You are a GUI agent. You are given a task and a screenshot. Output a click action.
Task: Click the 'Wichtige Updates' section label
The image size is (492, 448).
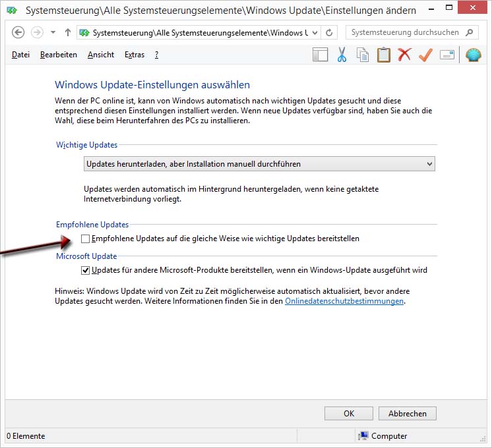pos(86,145)
